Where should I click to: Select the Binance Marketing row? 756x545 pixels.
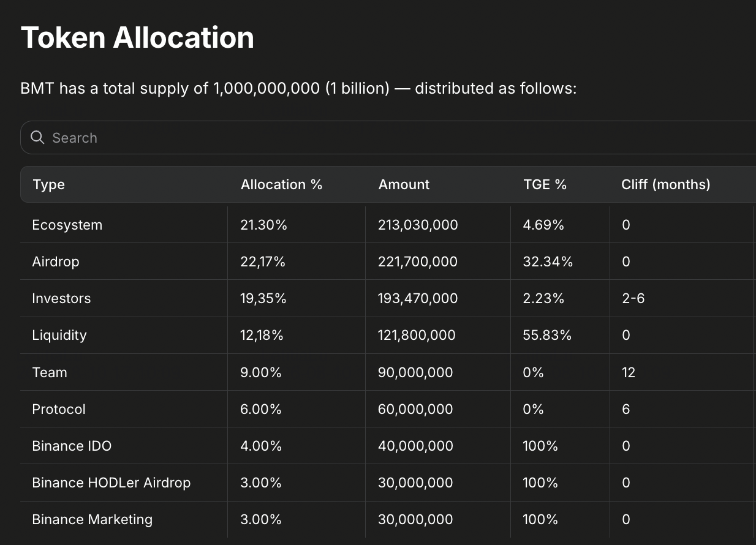coord(388,519)
